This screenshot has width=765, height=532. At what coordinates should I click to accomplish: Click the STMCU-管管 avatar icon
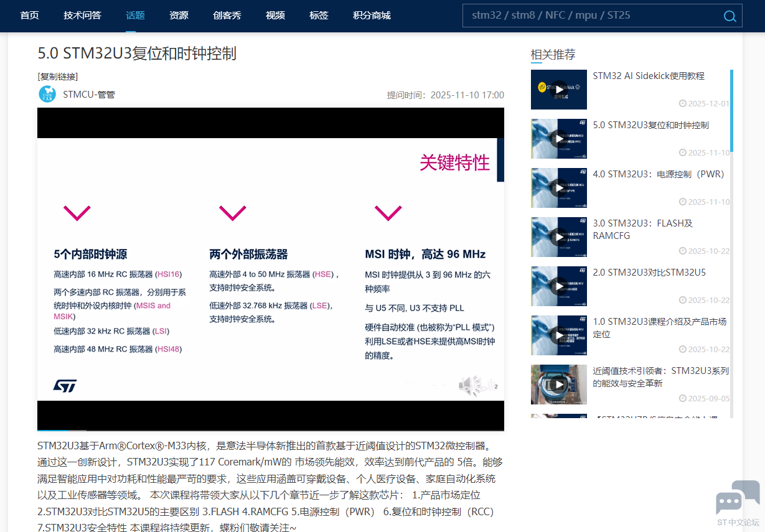pos(47,95)
